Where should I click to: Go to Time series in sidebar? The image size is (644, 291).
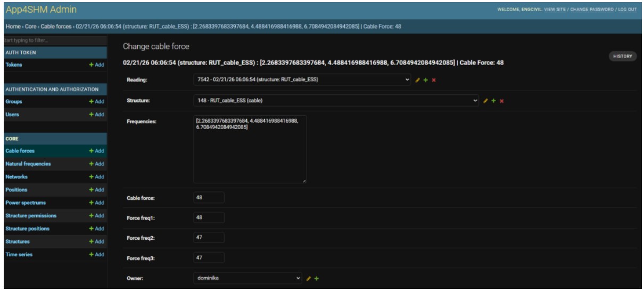(19, 255)
